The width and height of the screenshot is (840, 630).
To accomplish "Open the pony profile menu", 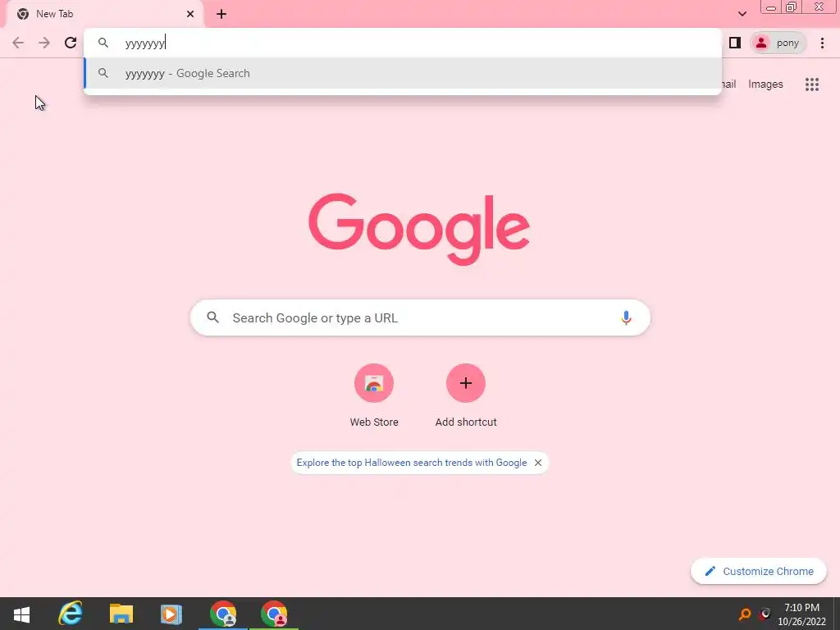I will pyautogui.click(x=778, y=43).
